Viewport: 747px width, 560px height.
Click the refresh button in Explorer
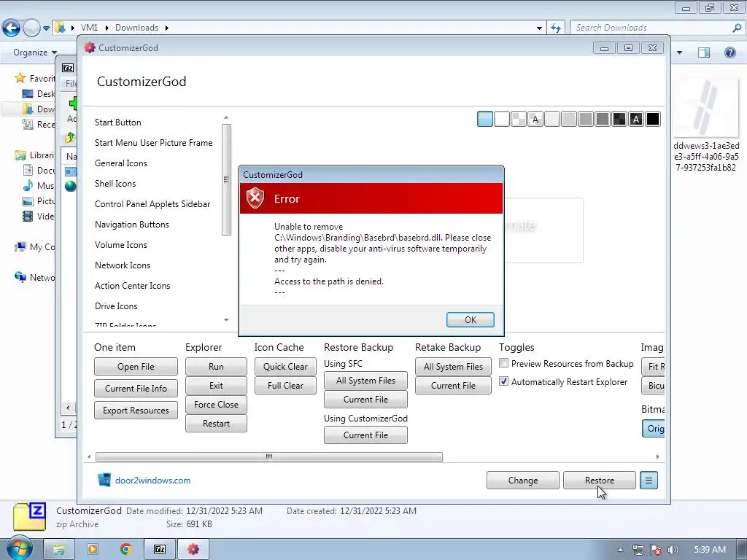click(x=555, y=28)
